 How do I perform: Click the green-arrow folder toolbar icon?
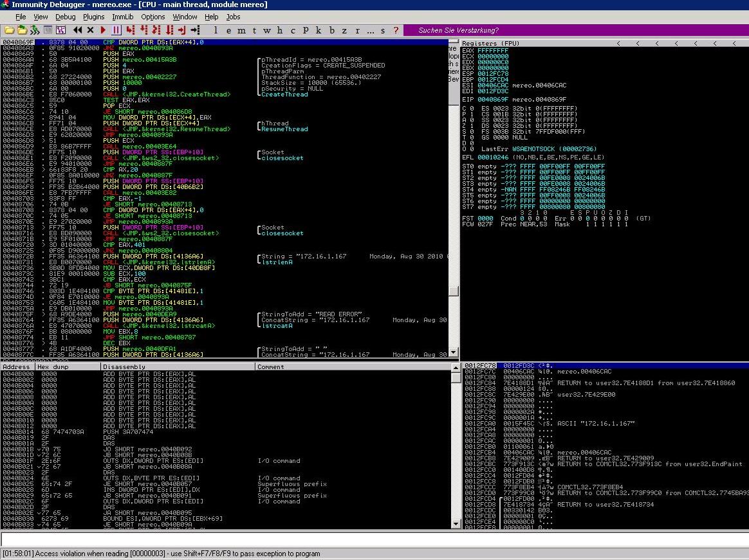tap(22, 30)
